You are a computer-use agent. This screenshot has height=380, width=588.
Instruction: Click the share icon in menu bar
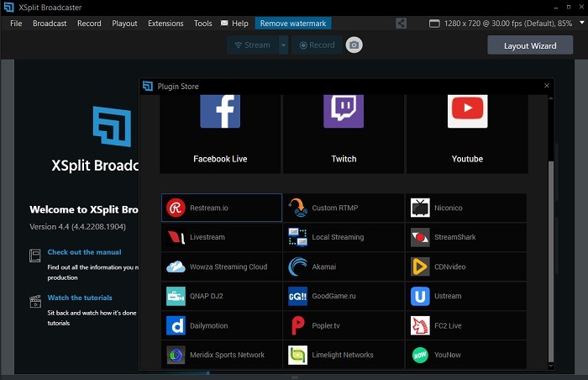point(401,24)
